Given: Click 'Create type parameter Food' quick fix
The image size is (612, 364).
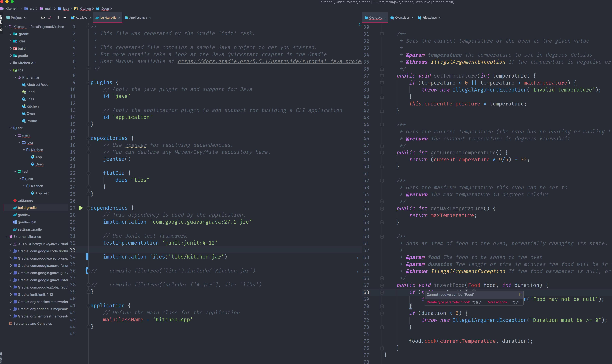Looking at the screenshot, I should (448, 302).
